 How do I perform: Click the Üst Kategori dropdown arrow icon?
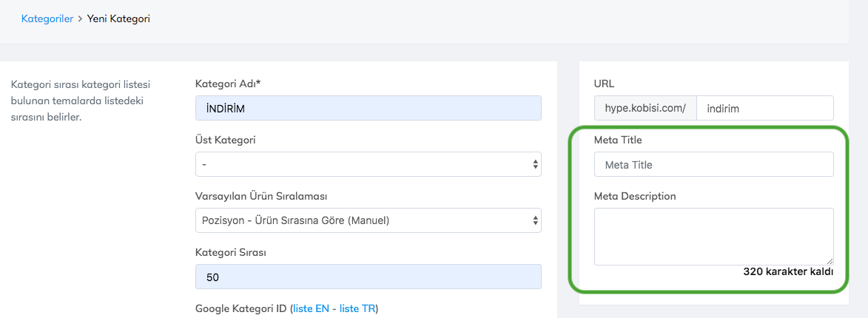(535, 164)
